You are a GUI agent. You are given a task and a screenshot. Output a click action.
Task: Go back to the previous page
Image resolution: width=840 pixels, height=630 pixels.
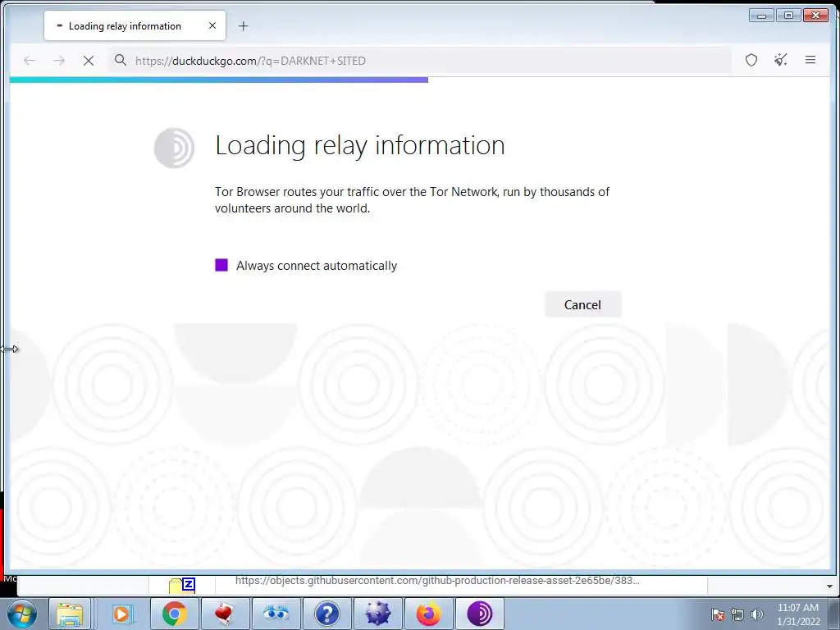click(30, 61)
